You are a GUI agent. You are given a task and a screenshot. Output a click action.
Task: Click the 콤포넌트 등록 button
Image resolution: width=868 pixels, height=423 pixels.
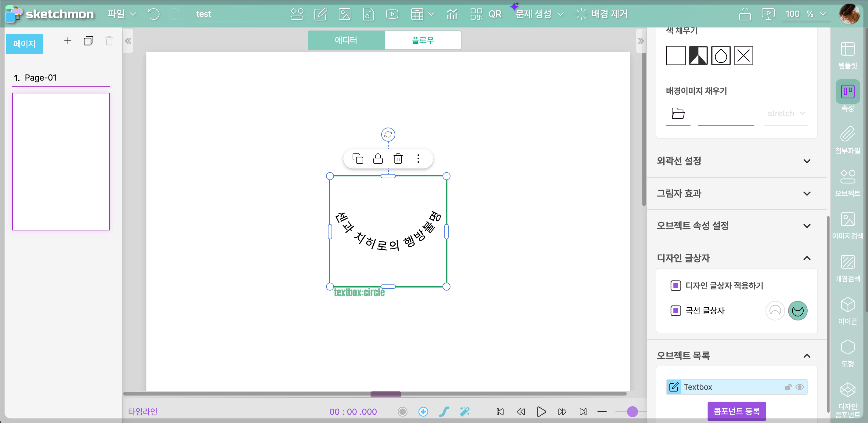(736, 411)
